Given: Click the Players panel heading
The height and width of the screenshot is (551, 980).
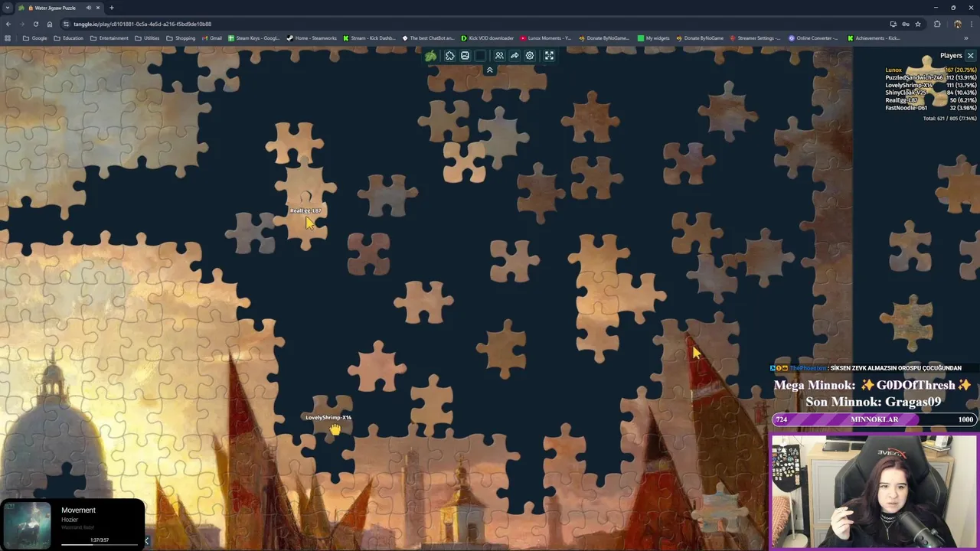Looking at the screenshot, I should (x=951, y=56).
